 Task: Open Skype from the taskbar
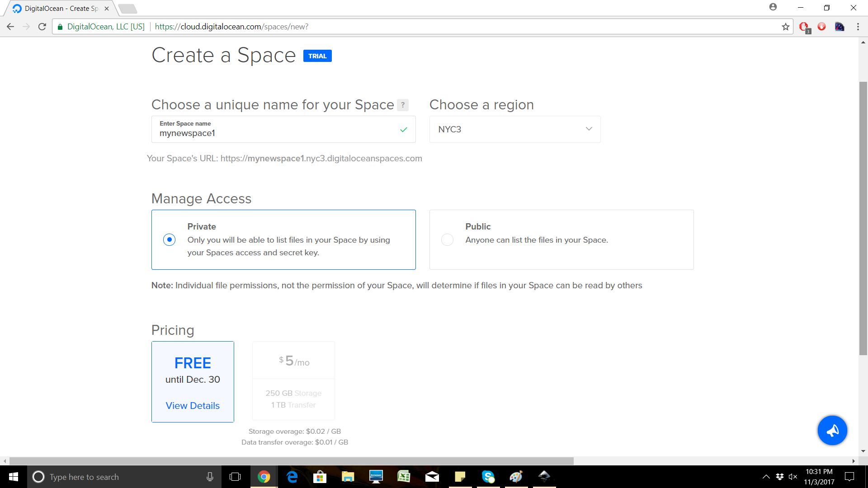tap(488, 477)
